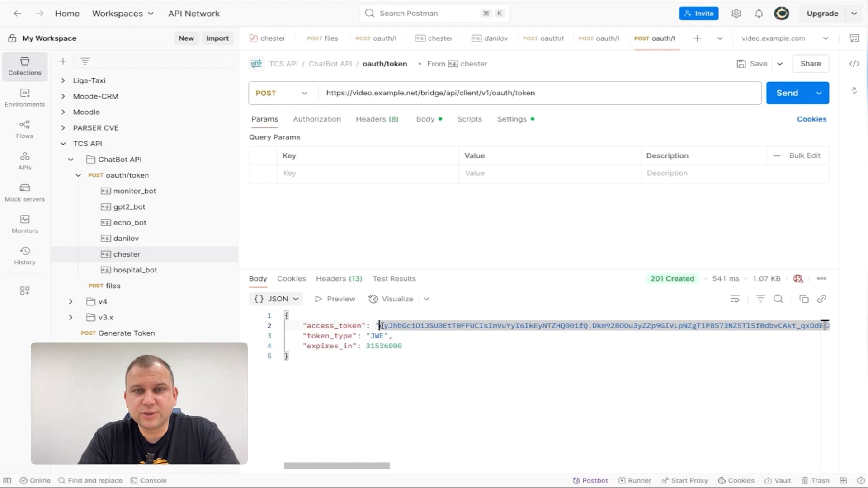Expand the Liga-Taxi collection
868x488 pixels.
coord(63,80)
